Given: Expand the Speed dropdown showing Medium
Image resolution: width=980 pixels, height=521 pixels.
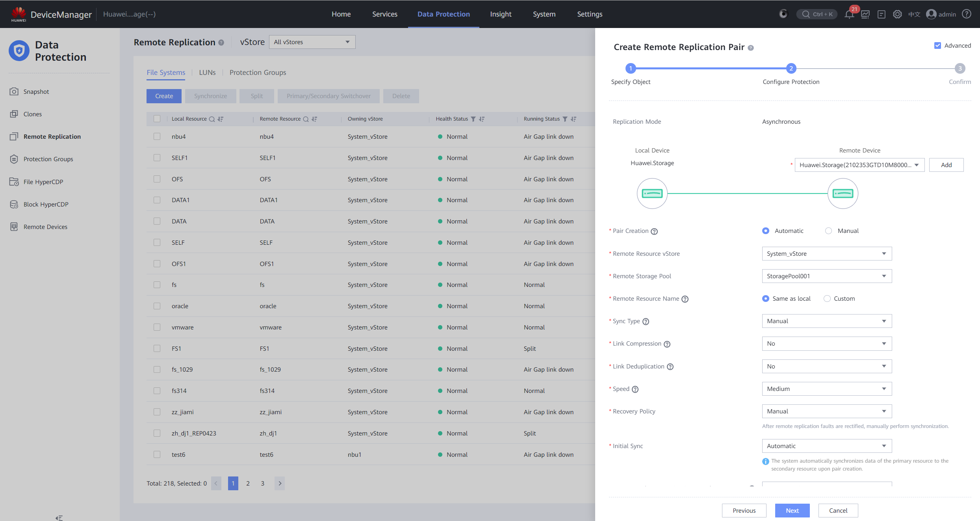Looking at the screenshot, I should click(x=826, y=389).
